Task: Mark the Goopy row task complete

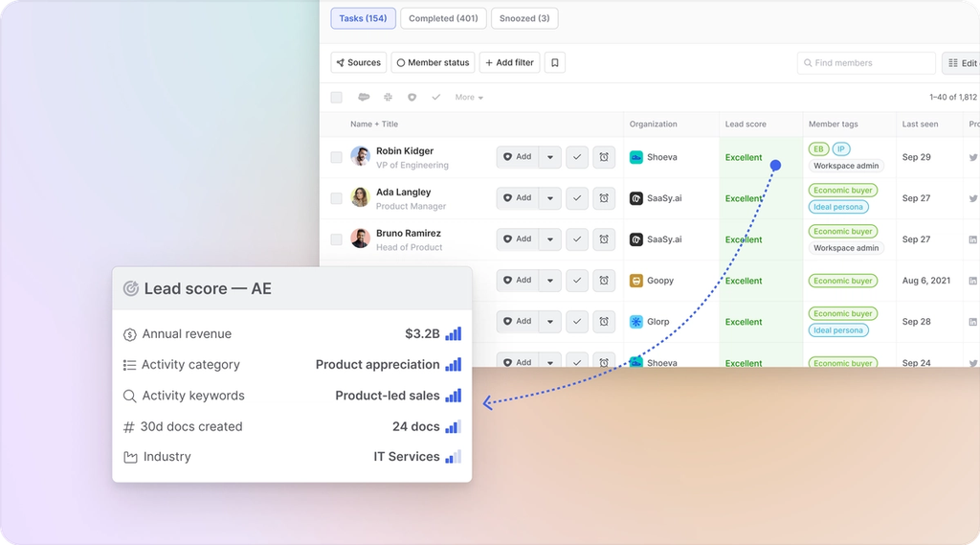Action: click(x=577, y=281)
